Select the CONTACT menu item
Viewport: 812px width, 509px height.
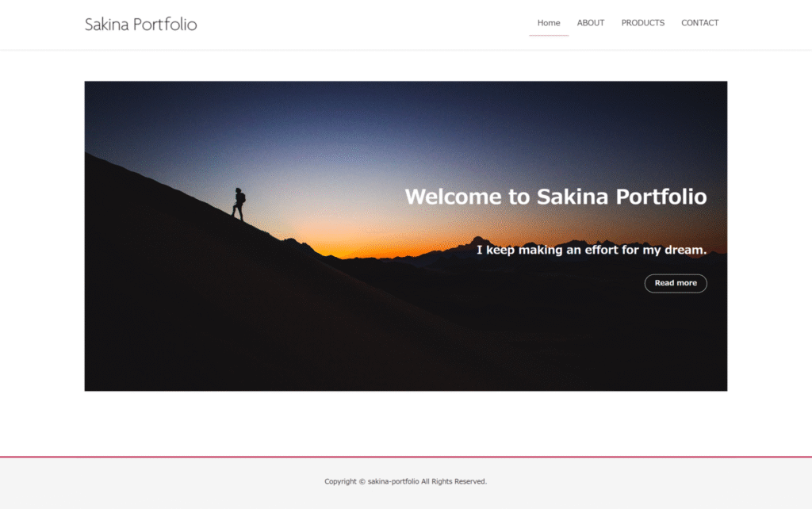(699, 23)
